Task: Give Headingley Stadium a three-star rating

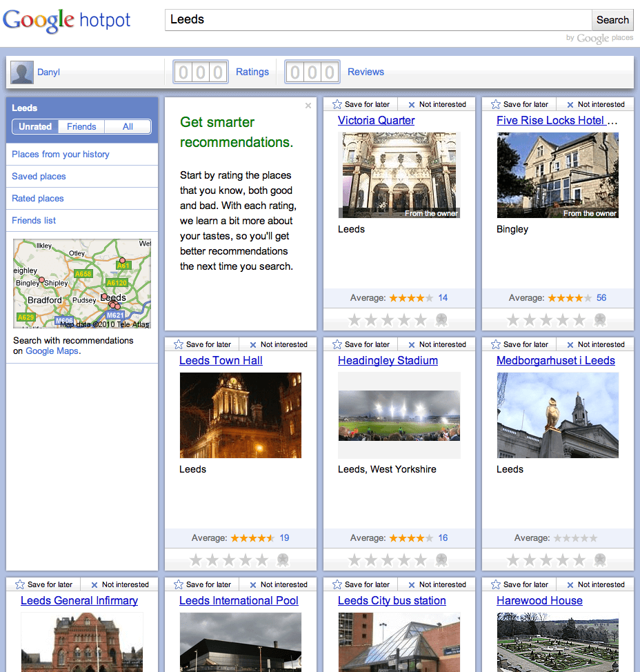Action: click(x=388, y=560)
